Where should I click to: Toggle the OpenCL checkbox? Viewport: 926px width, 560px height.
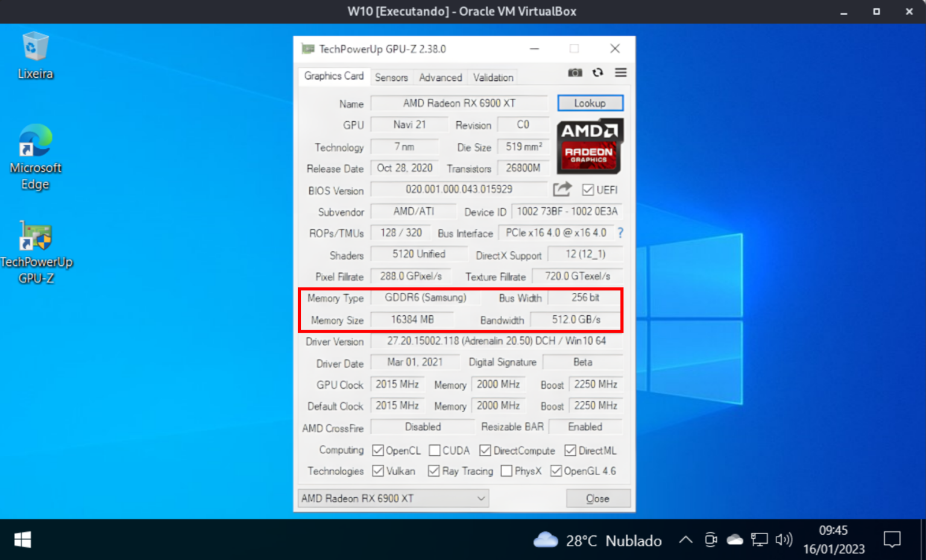click(378, 450)
